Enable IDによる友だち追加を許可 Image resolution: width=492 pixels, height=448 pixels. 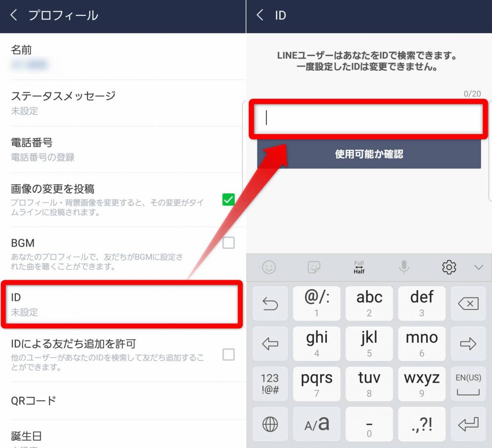click(228, 355)
